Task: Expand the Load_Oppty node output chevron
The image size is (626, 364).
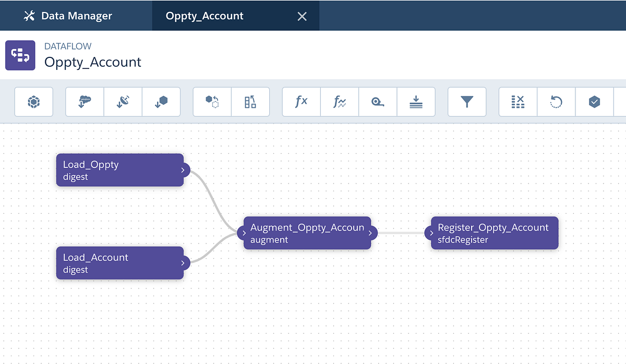Action: pyautogui.click(x=183, y=169)
